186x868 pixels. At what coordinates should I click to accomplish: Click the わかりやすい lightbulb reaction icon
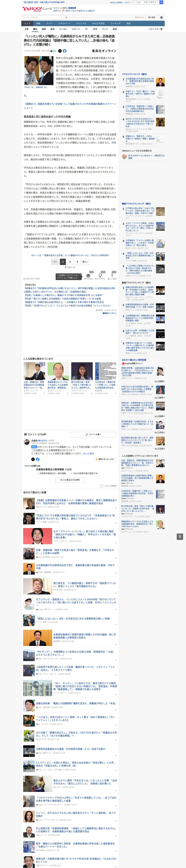(x=100, y=275)
